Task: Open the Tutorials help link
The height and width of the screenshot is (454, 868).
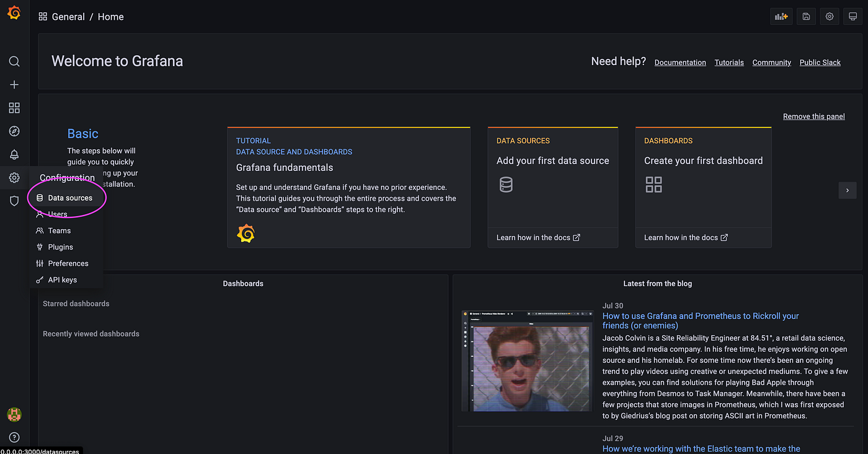Action: coord(729,63)
